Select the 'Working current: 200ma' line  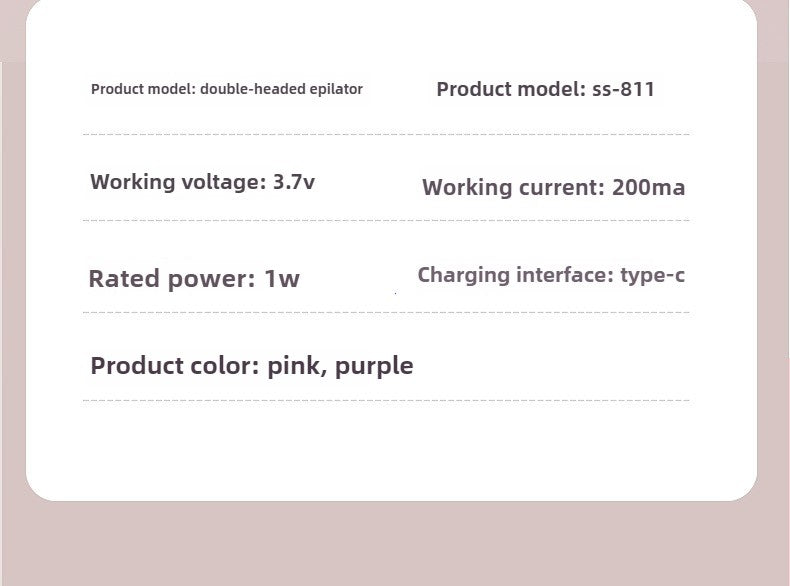553,187
